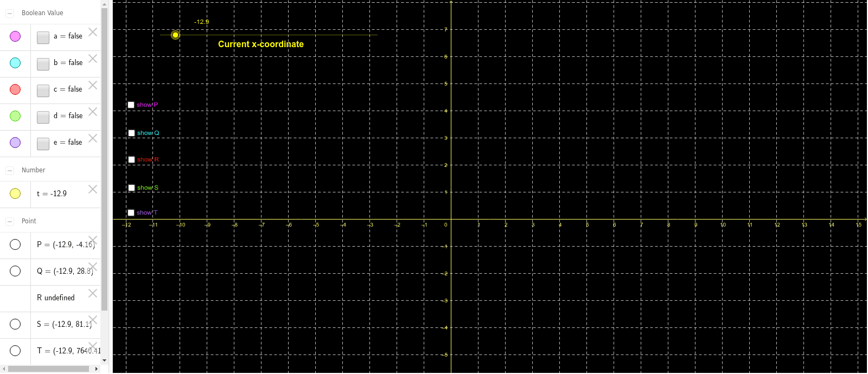The height and width of the screenshot is (374, 868).
Task: Select the Q = (-12.9, 28.8) entry
Action: pyautogui.click(x=65, y=271)
